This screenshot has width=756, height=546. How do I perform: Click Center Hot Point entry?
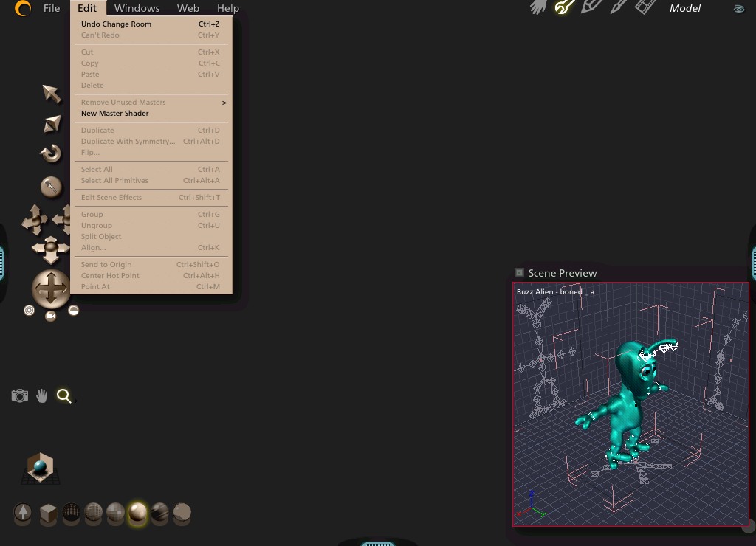tap(151, 276)
